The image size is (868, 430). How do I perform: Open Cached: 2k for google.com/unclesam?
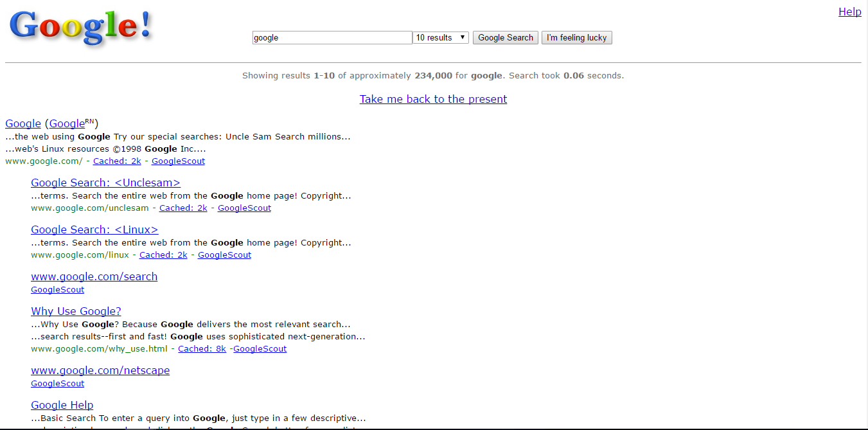[x=183, y=208]
